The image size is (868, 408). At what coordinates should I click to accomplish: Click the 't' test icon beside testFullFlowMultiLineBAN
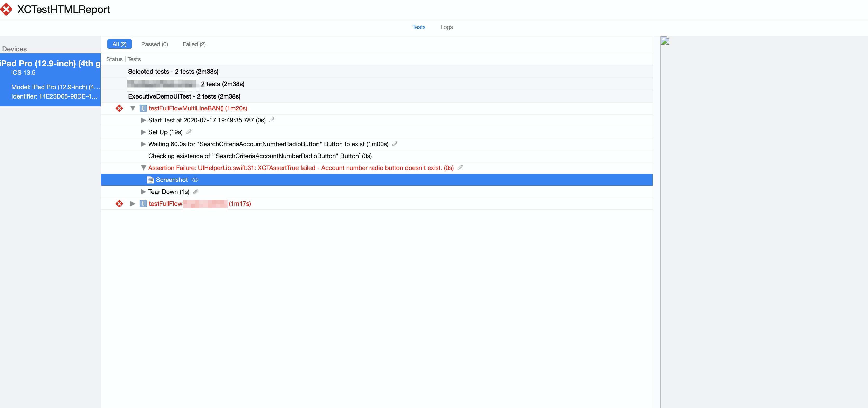[x=143, y=108]
